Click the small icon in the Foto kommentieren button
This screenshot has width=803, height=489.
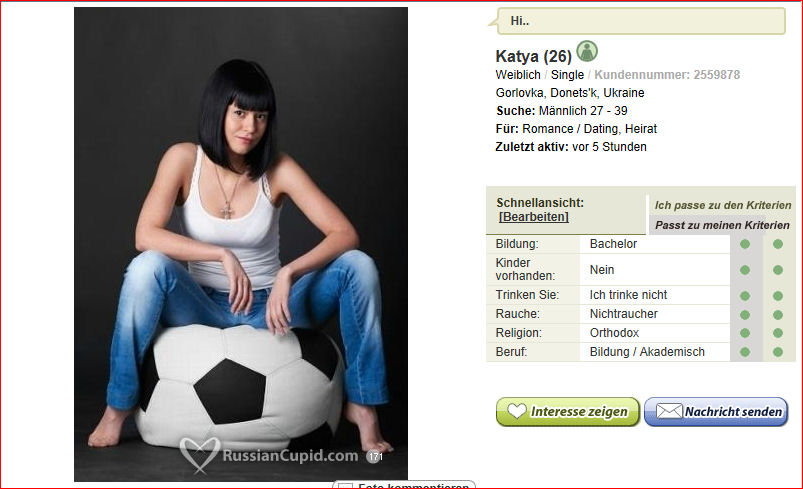click(x=346, y=486)
